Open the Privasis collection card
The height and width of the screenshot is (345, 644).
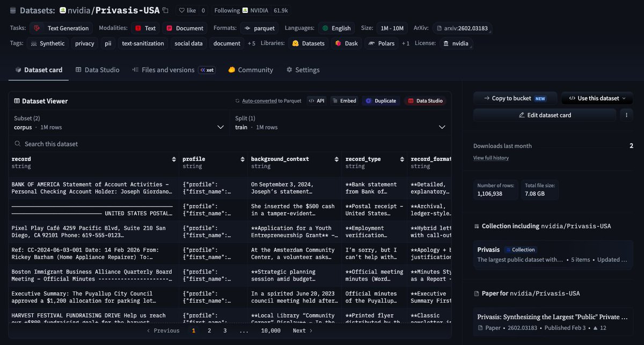tap(553, 254)
